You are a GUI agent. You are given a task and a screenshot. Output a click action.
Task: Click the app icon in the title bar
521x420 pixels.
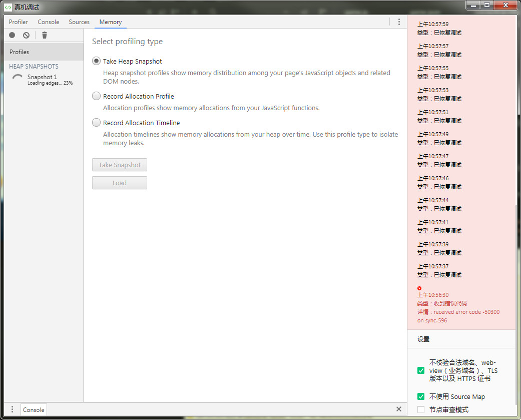[x=8, y=7]
